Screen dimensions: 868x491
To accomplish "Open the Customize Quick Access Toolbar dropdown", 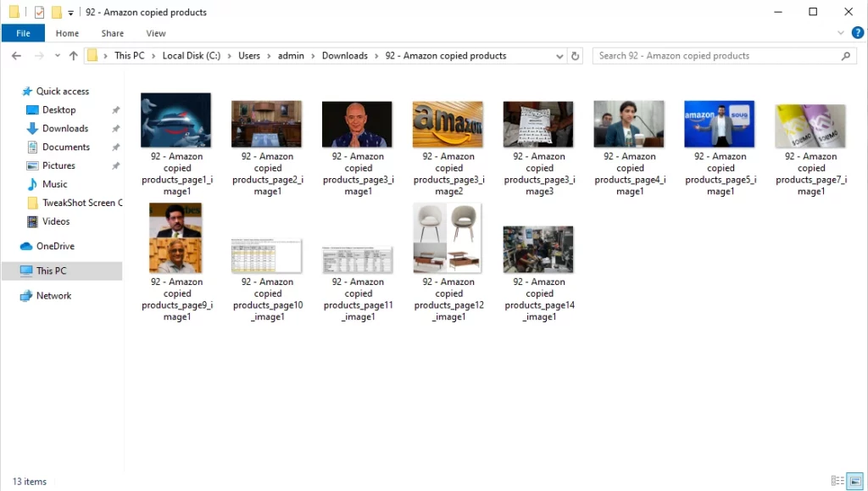I will [x=70, y=12].
